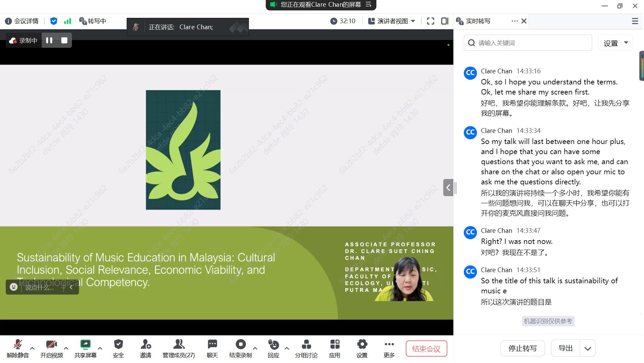Image resolution: width=644 pixels, height=363 pixels.
Task: Expand arrow next to 导出 button
Action: (588, 349)
